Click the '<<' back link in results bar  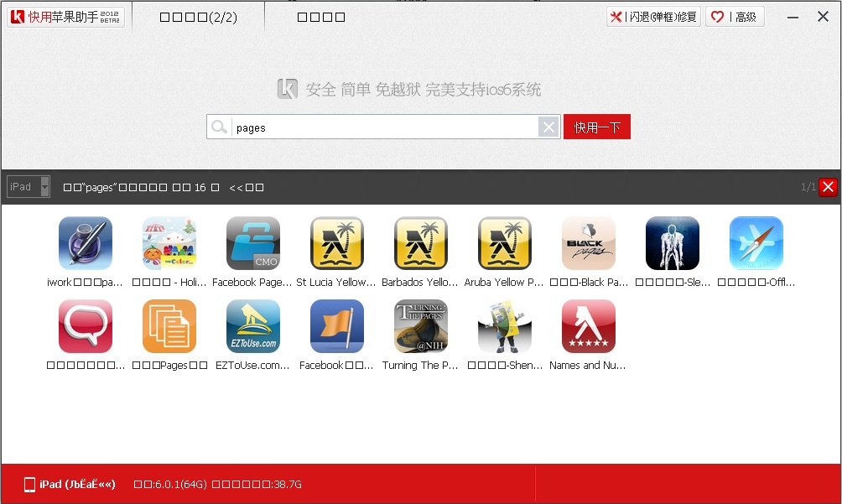247,187
